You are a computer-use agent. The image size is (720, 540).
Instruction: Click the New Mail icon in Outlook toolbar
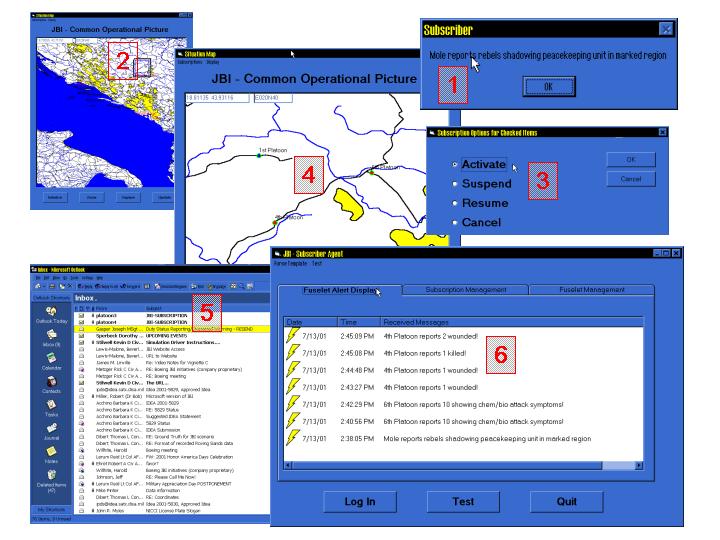coord(37,286)
